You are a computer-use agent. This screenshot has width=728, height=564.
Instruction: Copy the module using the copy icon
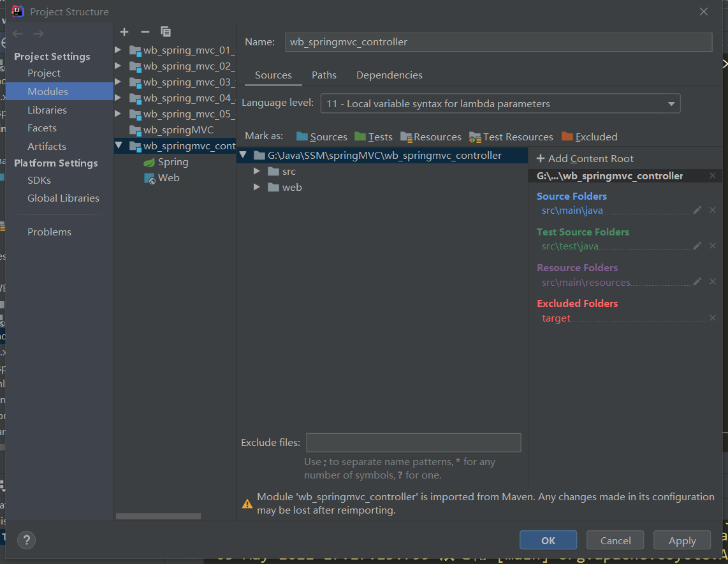(x=166, y=32)
